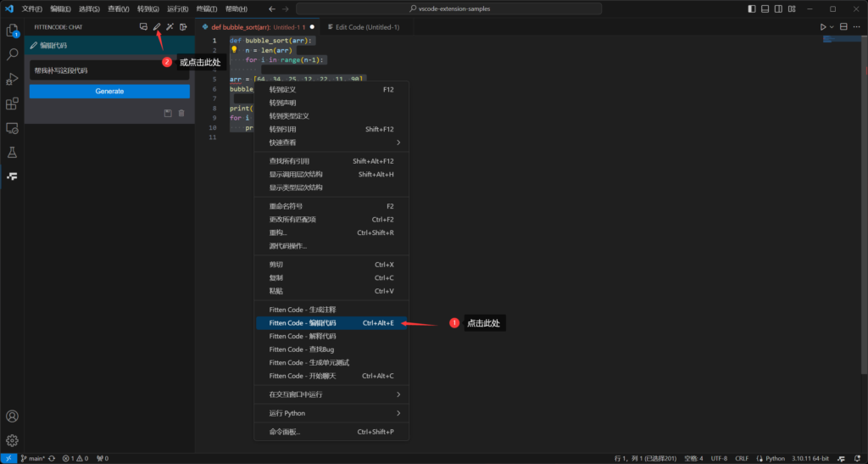Click the prompt input field 帮我补写这段代码
This screenshot has height=464, width=868.
coord(109,70)
